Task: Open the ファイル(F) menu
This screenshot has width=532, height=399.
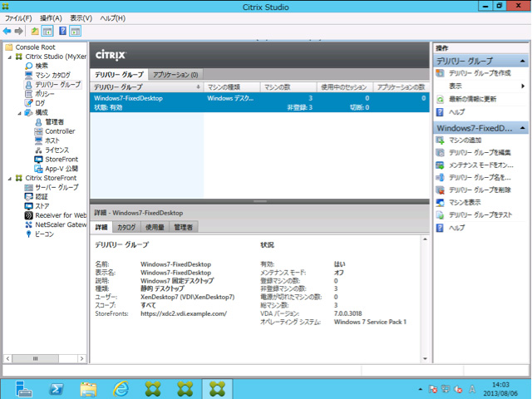Action: pyautogui.click(x=18, y=18)
